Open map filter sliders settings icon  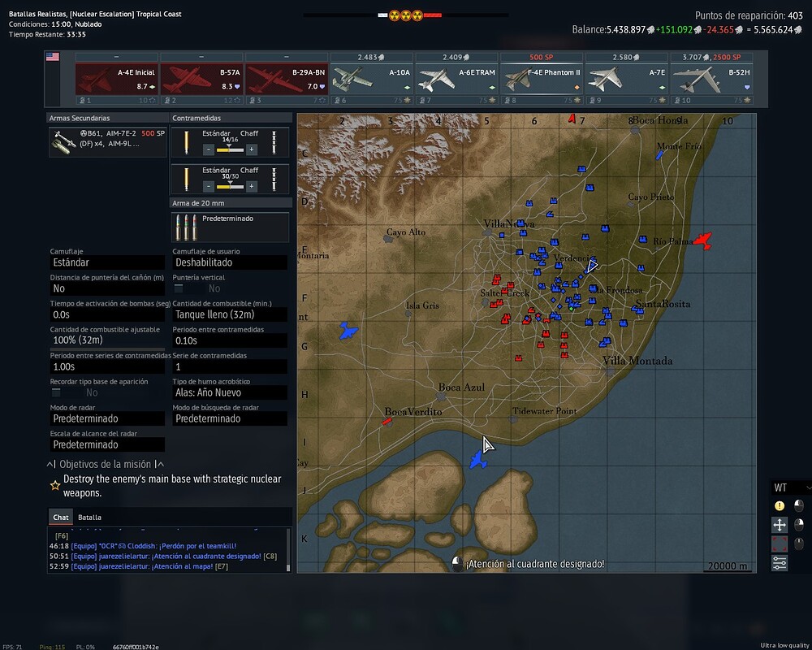pyautogui.click(x=780, y=562)
